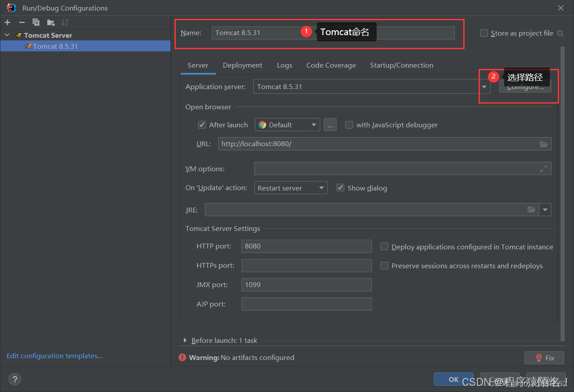Open help question mark button
The width and height of the screenshot is (574, 392).
pos(15,379)
